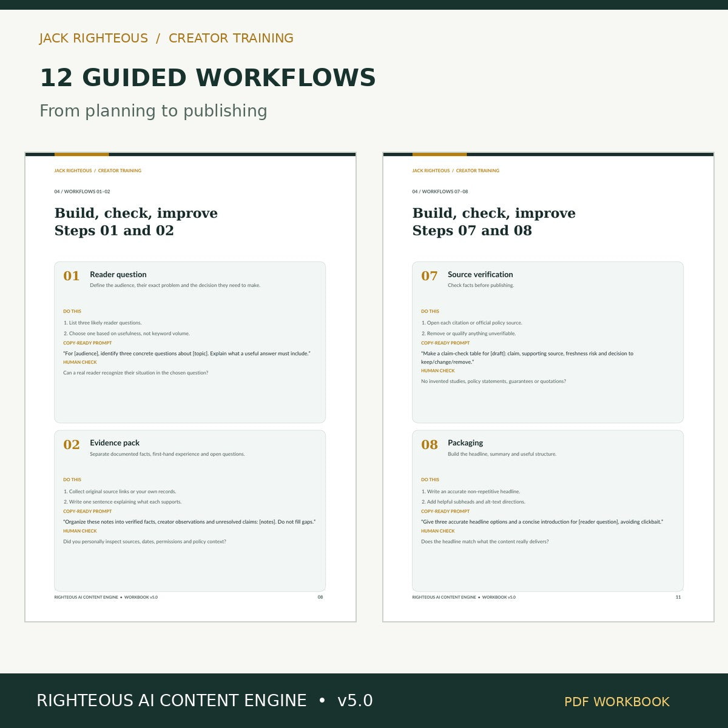Image resolution: width=728 pixels, height=728 pixels.
Task: Click "COPY-READY PROMPT" label in Packaging card
Action: pos(445,511)
